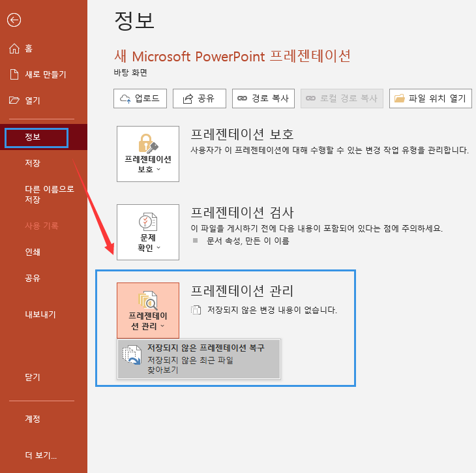Image resolution: width=476 pixels, height=473 pixels.
Task: Click the dotted page icon beside 저장되지 않은 변경
Action: [196, 310]
